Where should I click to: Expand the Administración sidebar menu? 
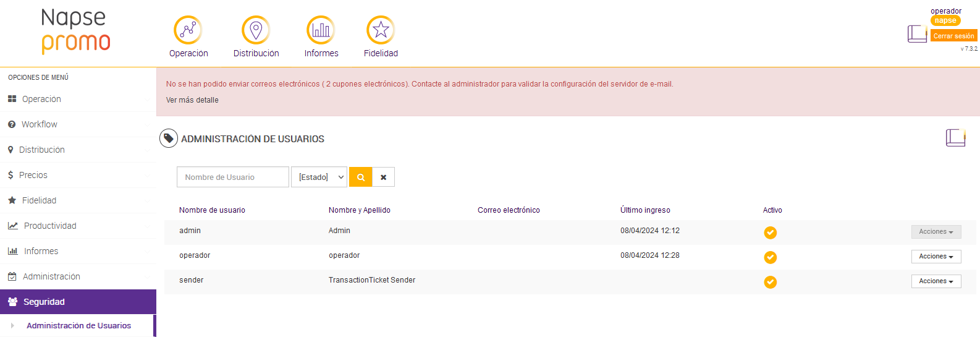(78, 276)
